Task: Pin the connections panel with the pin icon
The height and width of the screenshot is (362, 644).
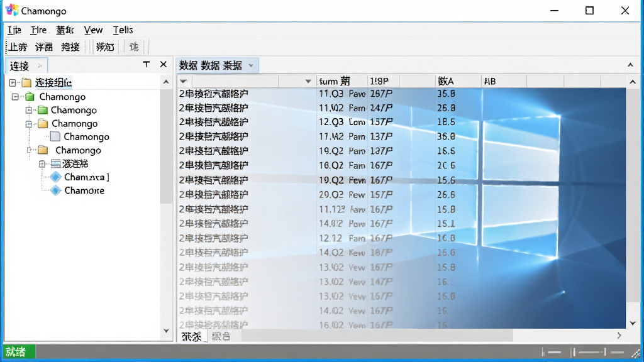Action: coord(146,65)
